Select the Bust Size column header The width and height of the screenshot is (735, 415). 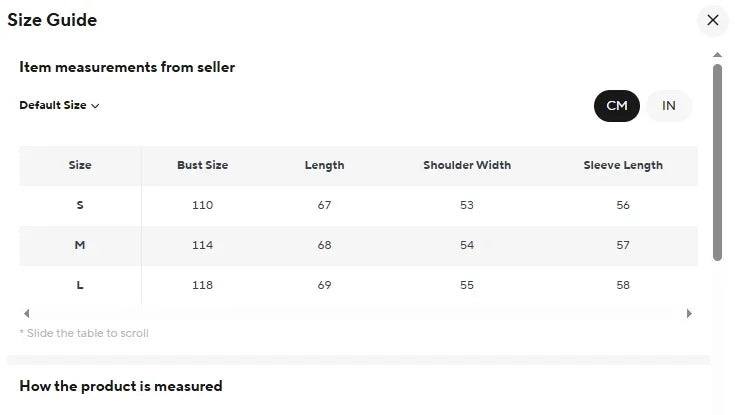pyautogui.click(x=202, y=165)
